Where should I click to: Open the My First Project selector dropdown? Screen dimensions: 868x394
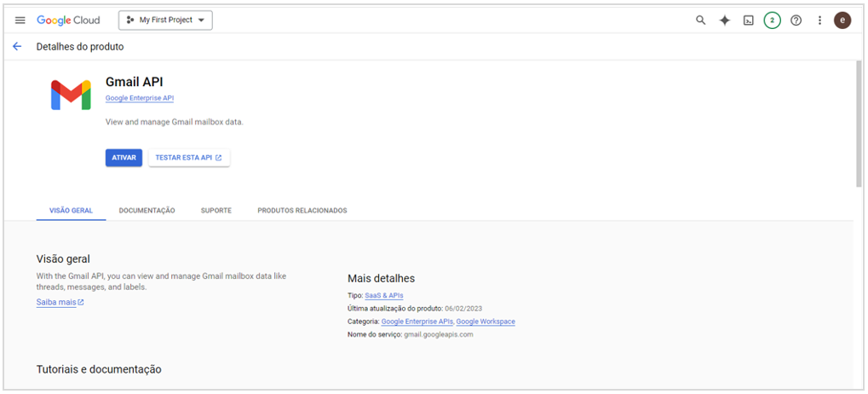165,20
